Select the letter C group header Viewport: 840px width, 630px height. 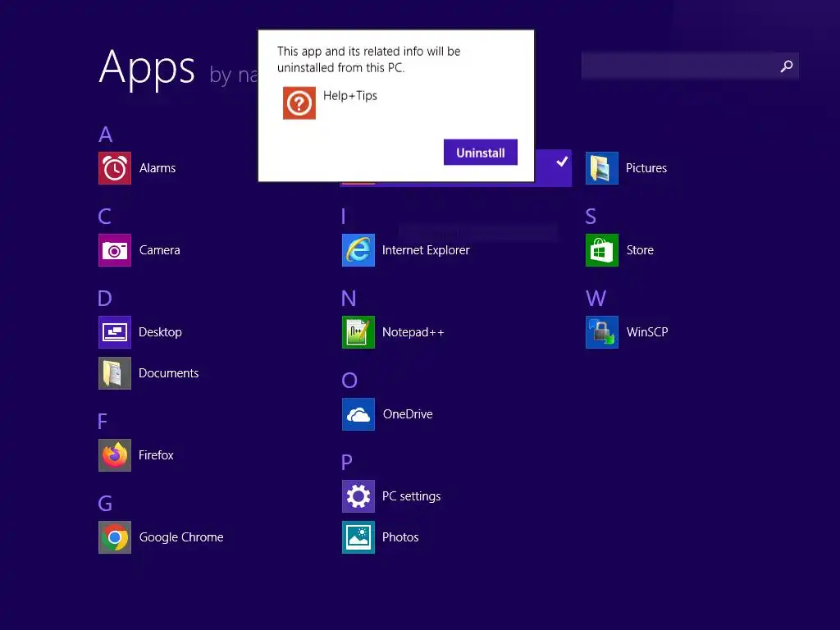tap(104, 217)
